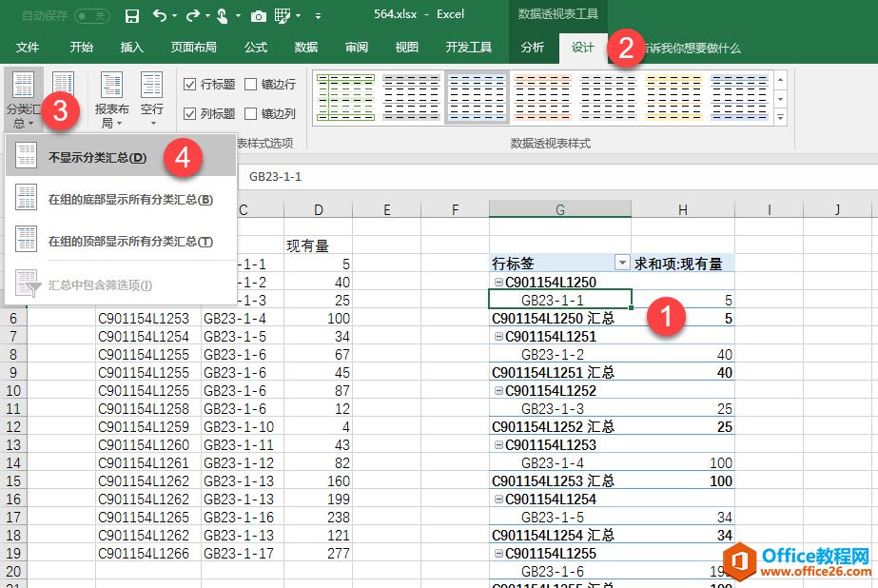The width and height of the screenshot is (878, 588).
Task: Toggle the 自动保存 AutoSave switch
Action: coord(92,16)
